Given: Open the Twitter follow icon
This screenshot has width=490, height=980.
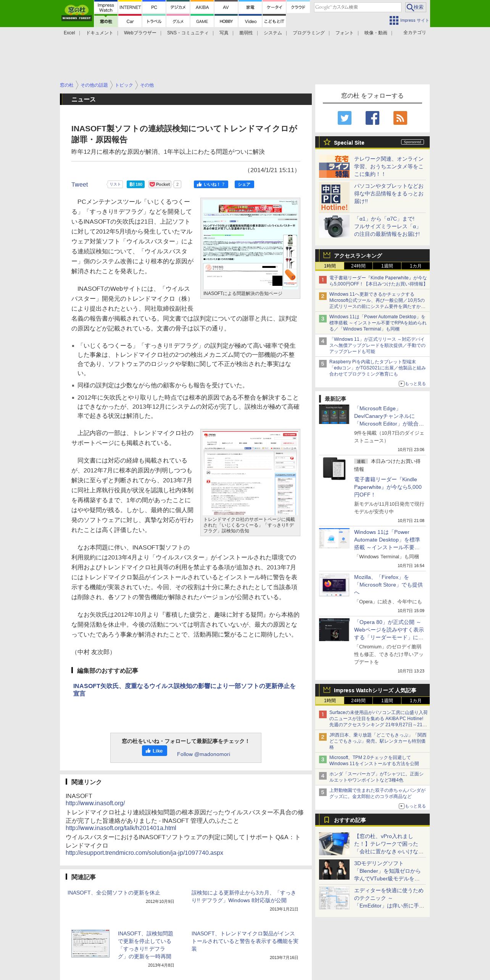Looking at the screenshot, I should [x=344, y=118].
